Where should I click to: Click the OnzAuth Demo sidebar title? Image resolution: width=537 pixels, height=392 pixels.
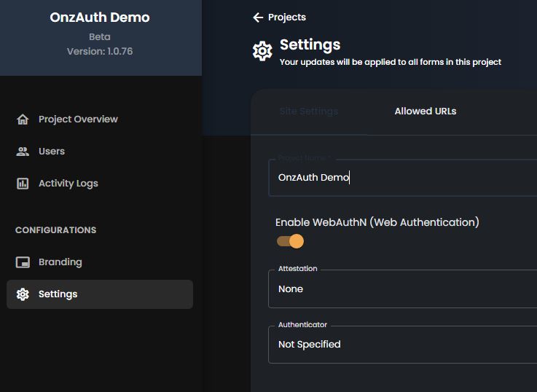tap(100, 17)
